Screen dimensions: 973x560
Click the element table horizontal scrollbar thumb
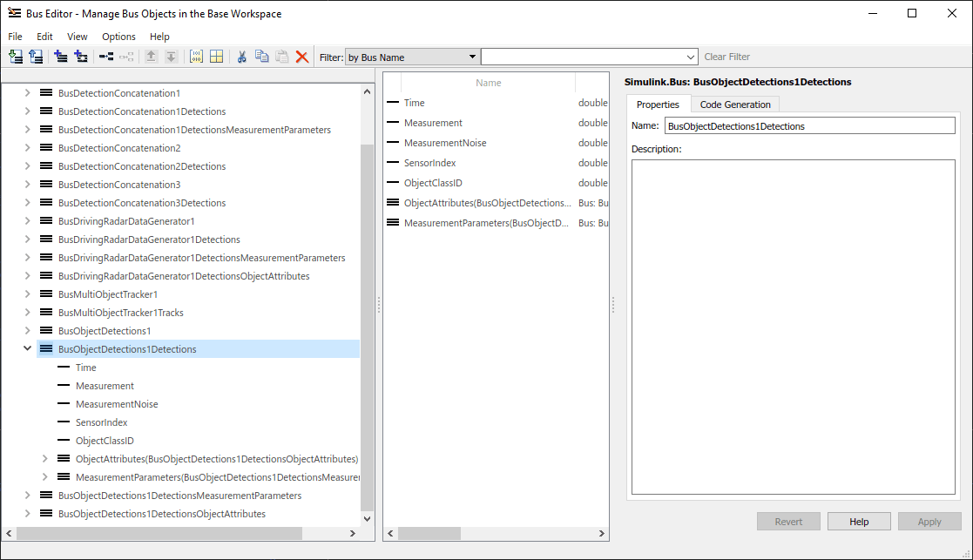(429, 533)
